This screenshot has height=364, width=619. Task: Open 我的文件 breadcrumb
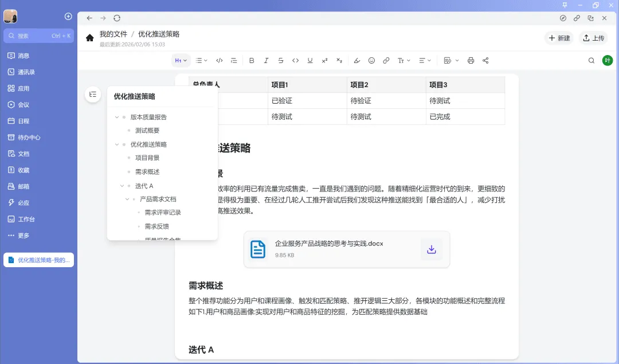113,34
